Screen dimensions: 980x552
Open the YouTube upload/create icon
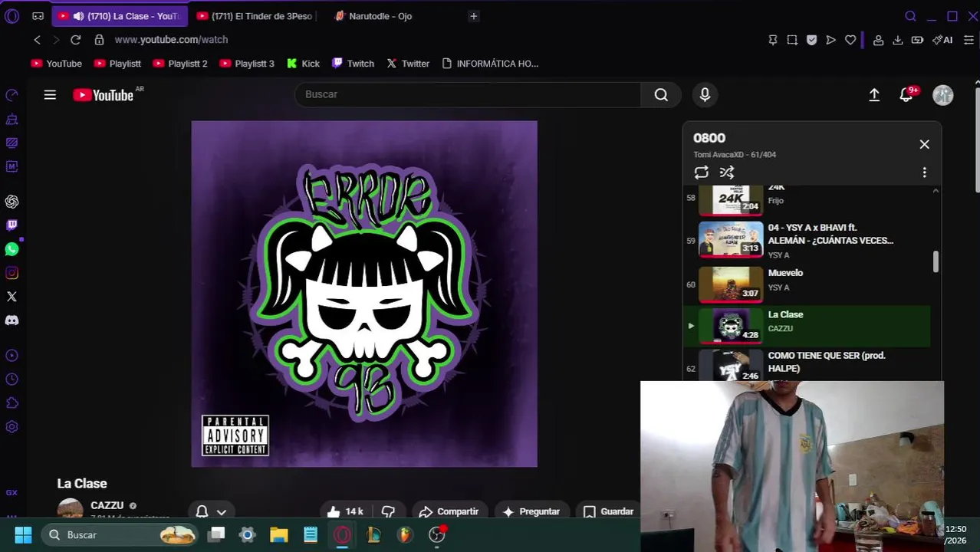pos(874,94)
